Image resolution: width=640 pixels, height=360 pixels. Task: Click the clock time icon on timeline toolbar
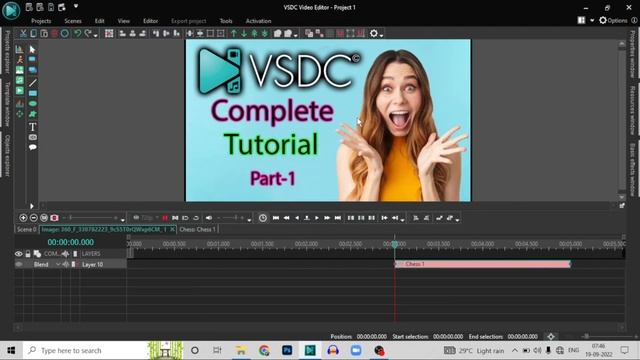(263, 218)
